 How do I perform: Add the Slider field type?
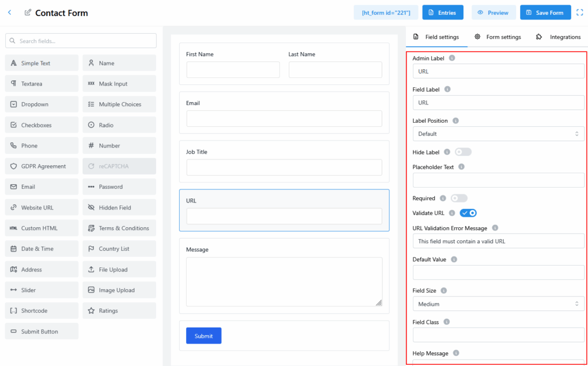coord(42,290)
